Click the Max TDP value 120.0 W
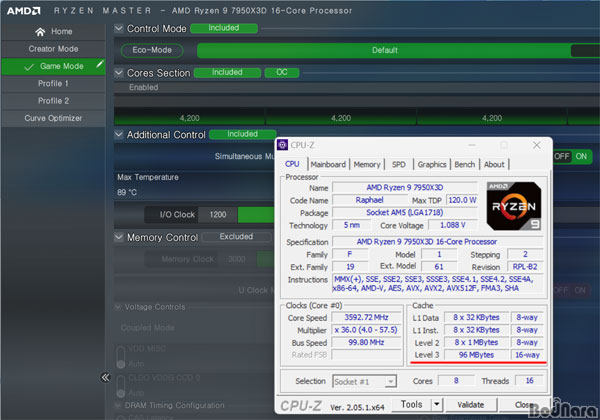The image size is (600, 420). (462, 200)
